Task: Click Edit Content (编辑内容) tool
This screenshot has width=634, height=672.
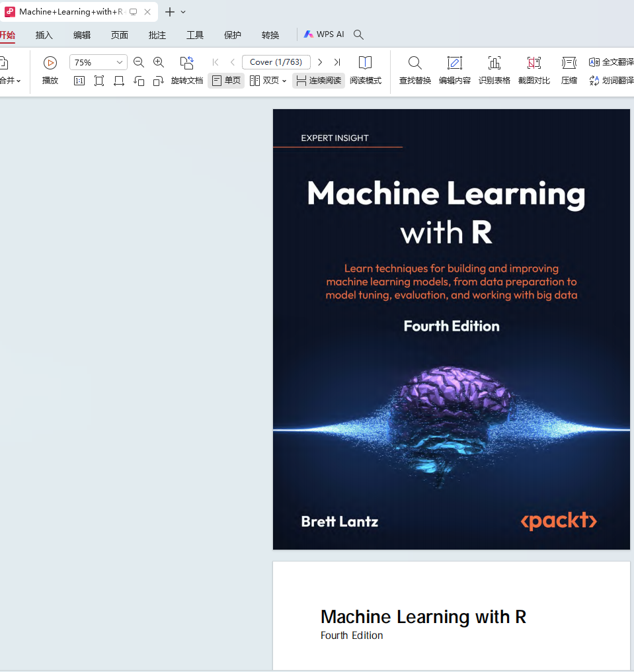Action: pos(454,63)
